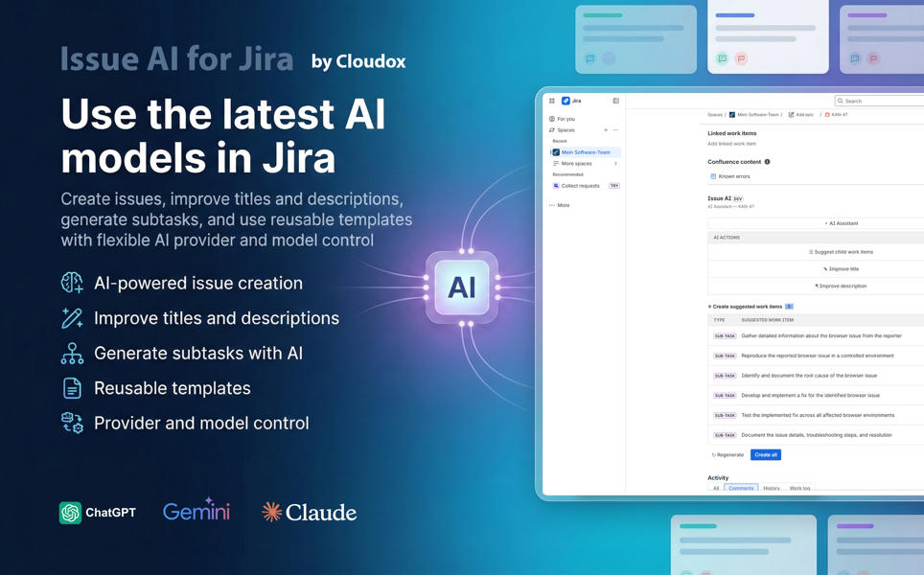
Task: Expand the More item in sidebar
Action: pos(559,205)
